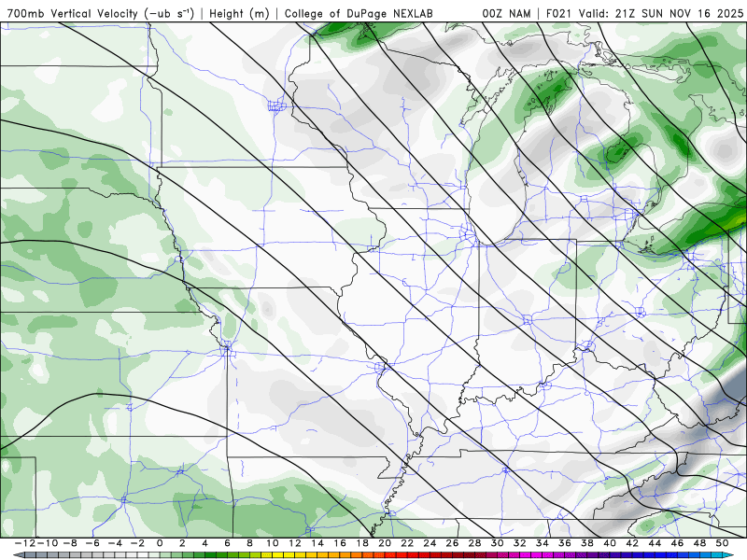The image size is (747, 560).
Task: Click the -12 colorbar label
Action: tap(24, 543)
